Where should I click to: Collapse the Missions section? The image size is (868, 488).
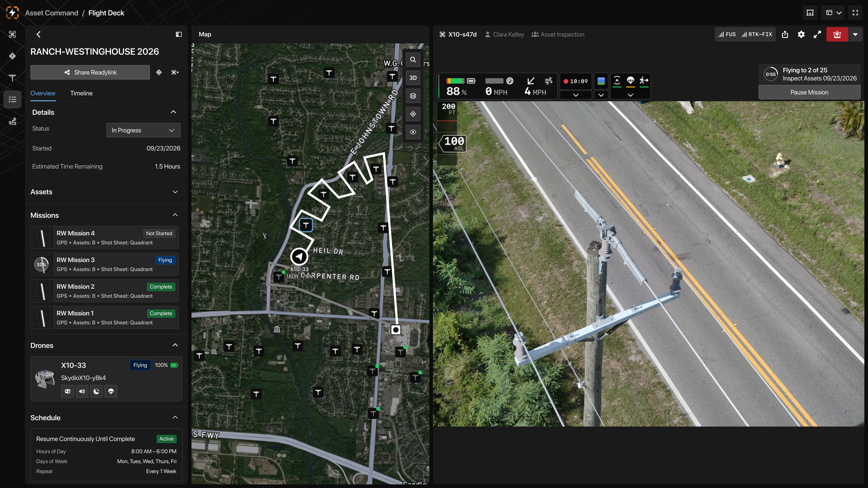pyautogui.click(x=175, y=215)
